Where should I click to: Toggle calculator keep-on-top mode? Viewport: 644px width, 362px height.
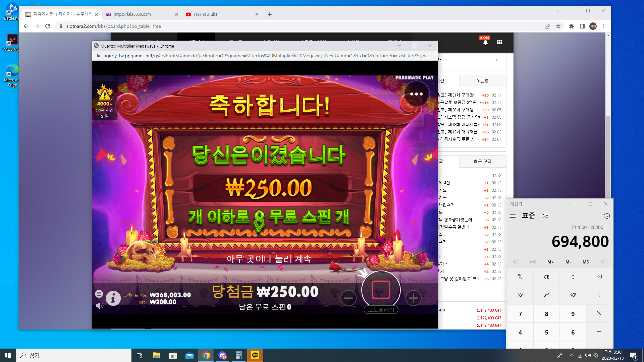coord(546,216)
